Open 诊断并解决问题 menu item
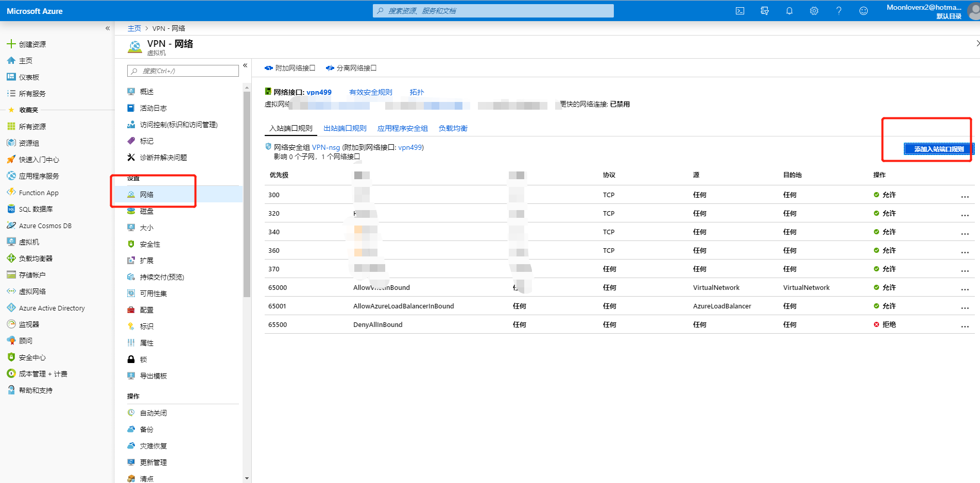 tap(157, 158)
